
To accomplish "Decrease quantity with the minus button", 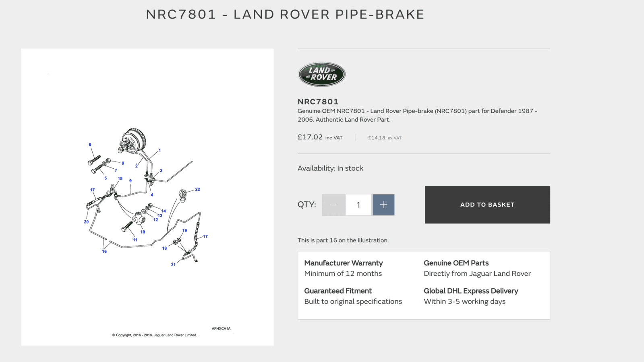I will click(x=333, y=205).
